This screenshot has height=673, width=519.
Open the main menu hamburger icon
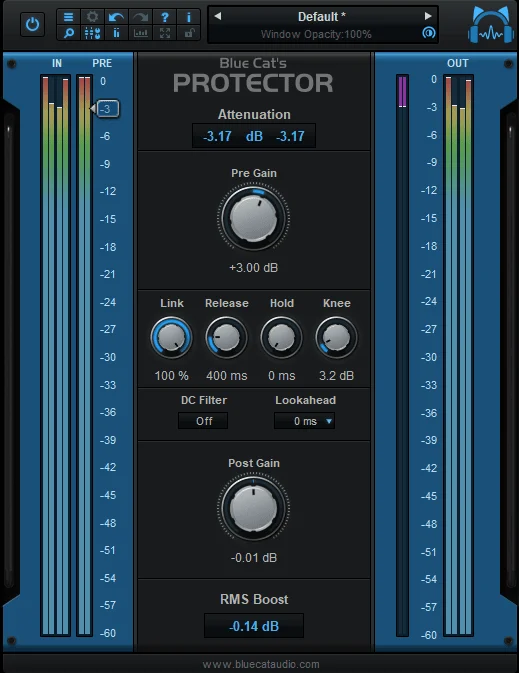tap(68, 17)
